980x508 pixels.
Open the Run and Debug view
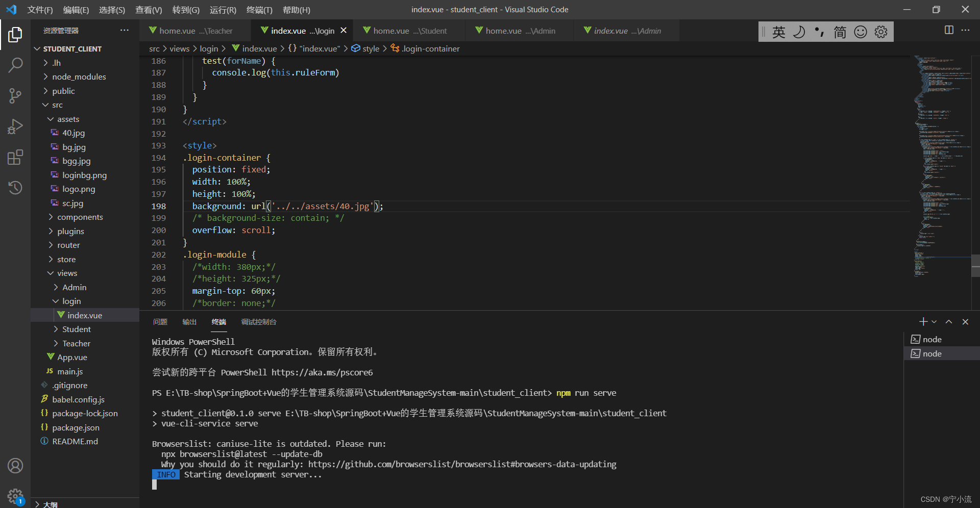[x=15, y=126]
